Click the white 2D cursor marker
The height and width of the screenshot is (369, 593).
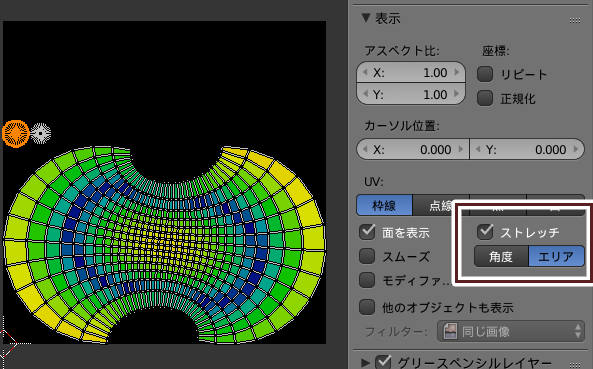tap(40, 133)
